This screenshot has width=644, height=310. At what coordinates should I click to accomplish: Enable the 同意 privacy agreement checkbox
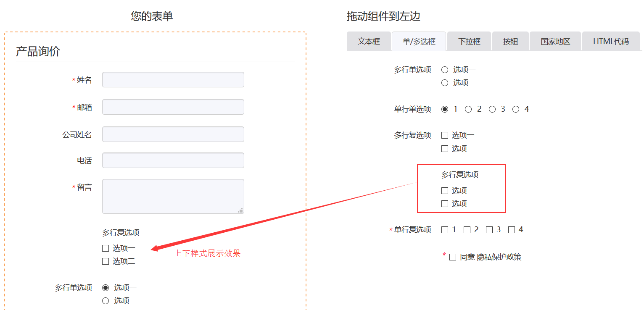pos(452,257)
